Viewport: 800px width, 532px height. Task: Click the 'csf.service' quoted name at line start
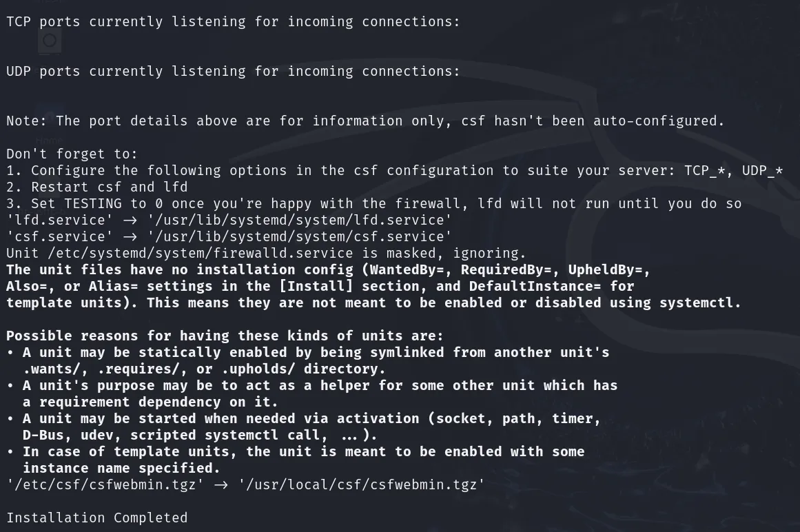tap(60, 236)
